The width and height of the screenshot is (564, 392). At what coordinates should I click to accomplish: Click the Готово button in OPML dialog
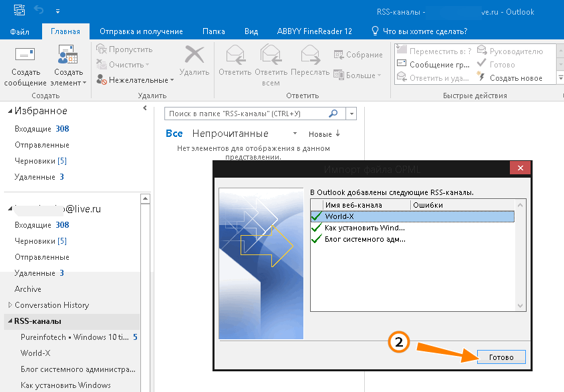pyautogui.click(x=501, y=357)
